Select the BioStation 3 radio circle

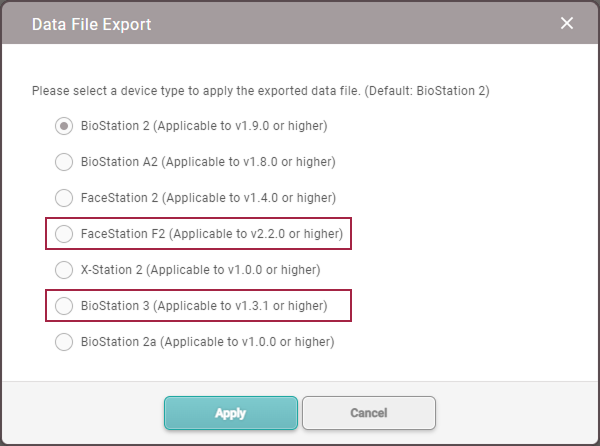[x=64, y=306]
